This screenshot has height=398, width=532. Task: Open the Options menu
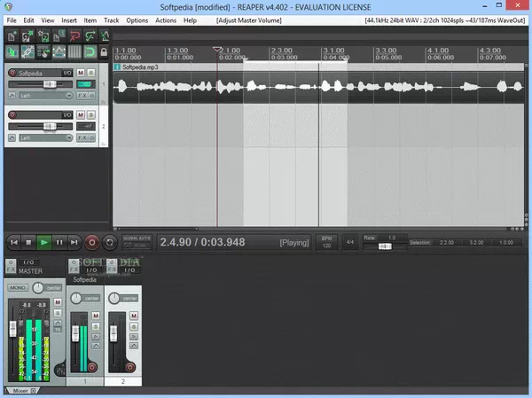137,20
